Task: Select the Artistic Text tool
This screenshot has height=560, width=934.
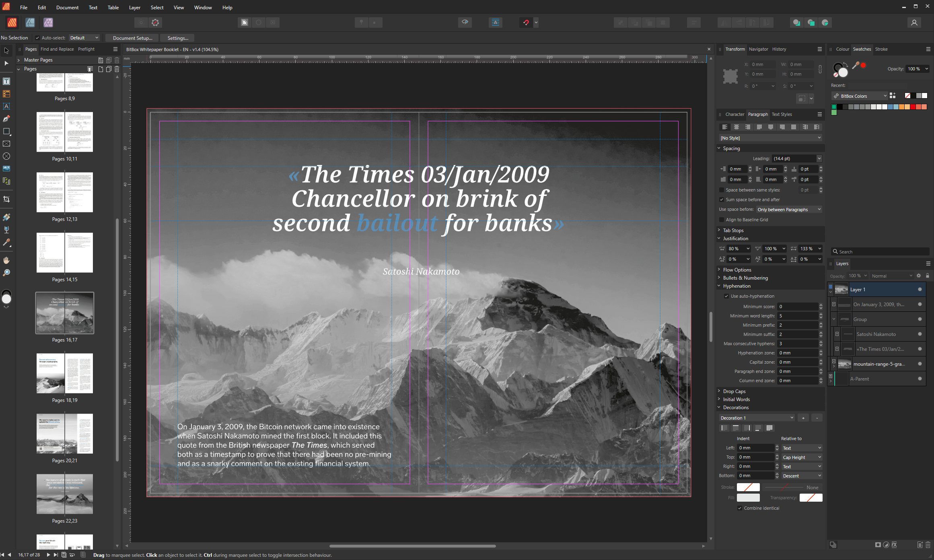Action: click(6, 106)
